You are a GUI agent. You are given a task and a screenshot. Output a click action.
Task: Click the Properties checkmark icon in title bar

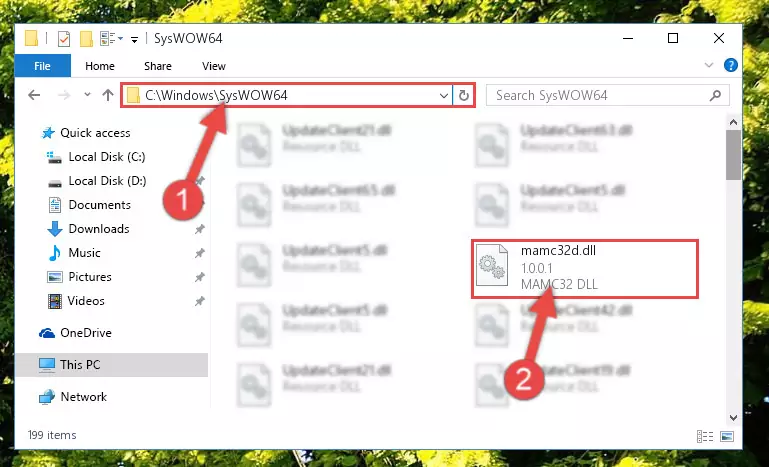pyautogui.click(x=64, y=38)
